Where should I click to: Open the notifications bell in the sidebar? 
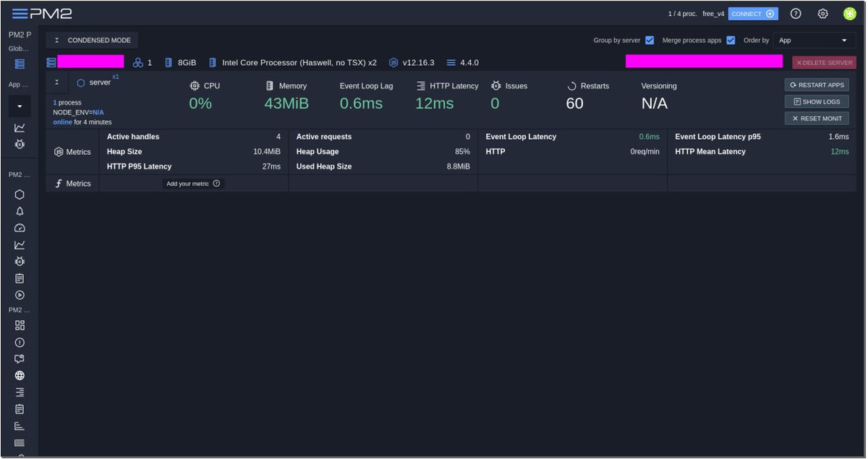pyautogui.click(x=20, y=211)
